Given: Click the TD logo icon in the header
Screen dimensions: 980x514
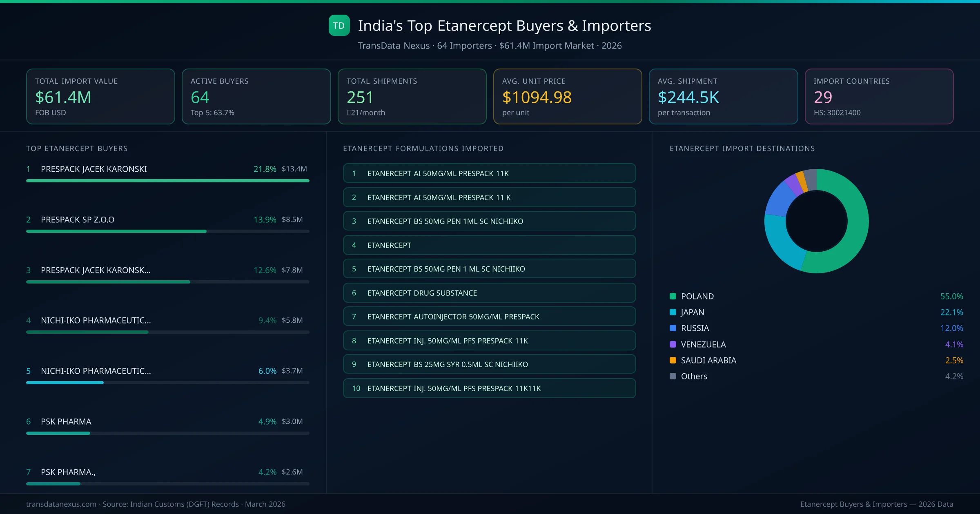Looking at the screenshot, I should coord(339,25).
